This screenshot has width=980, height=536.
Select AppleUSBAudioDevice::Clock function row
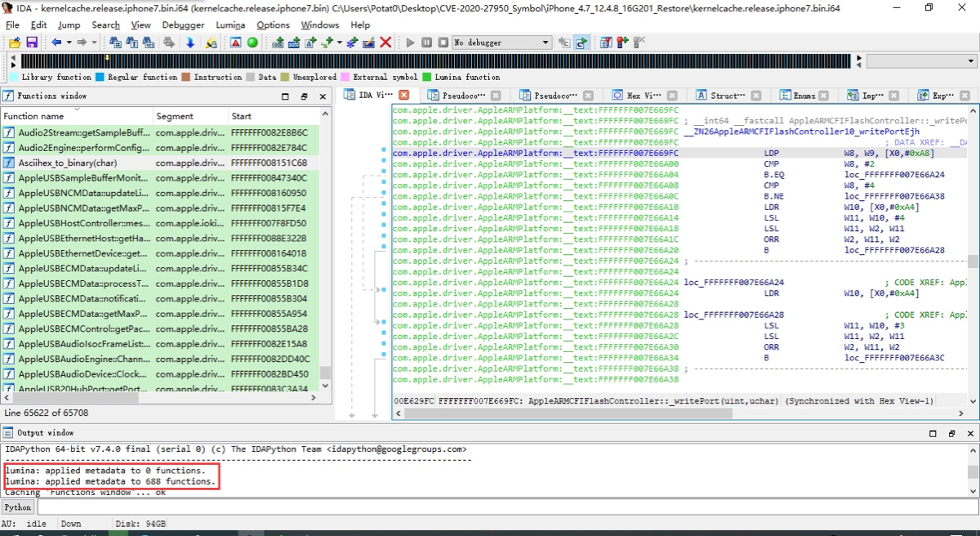click(160, 373)
